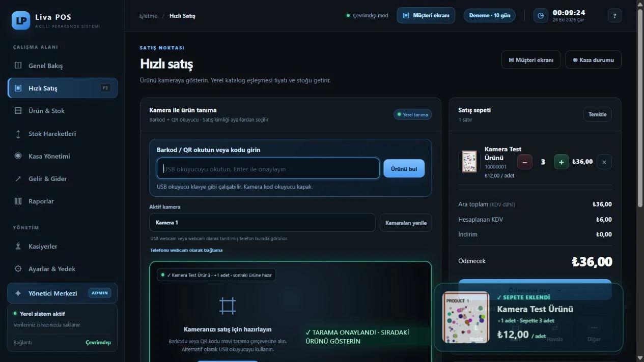The height and width of the screenshot is (362, 644).
Task: Click the 00:09:24 timer text
Action: pyautogui.click(x=569, y=13)
